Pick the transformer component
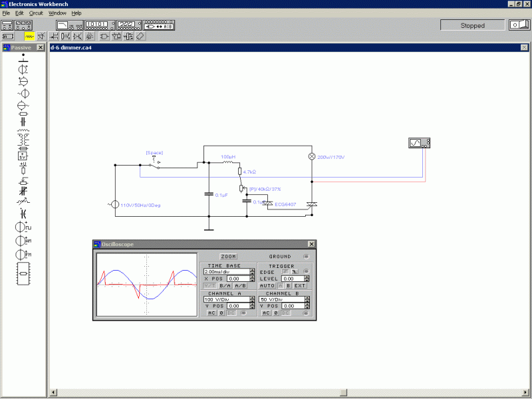 23,139
